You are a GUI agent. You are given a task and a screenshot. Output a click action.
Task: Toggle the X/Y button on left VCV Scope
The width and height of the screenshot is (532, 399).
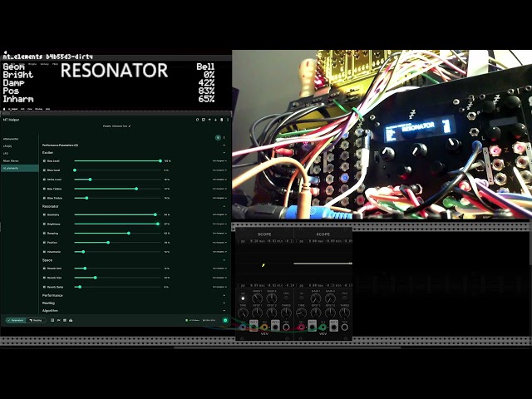click(243, 298)
